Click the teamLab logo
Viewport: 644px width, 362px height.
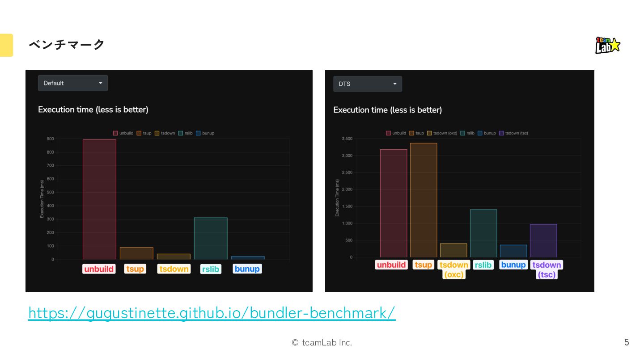click(608, 45)
